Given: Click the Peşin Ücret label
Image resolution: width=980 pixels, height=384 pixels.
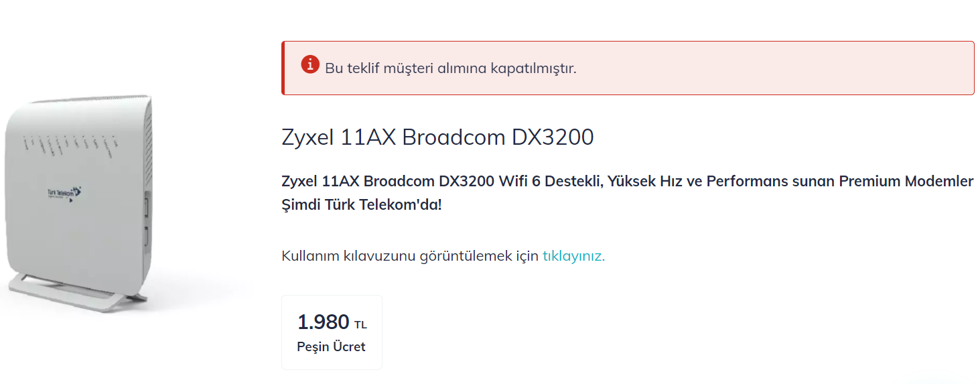Looking at the screenshot, I should click(x=332, y=346).
